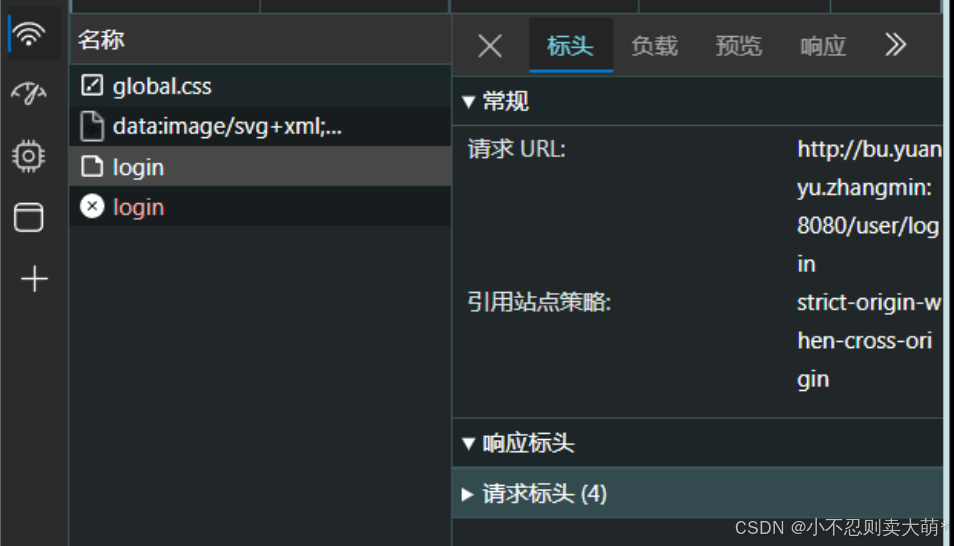Click the image file icon next to data:image
954x546 pixels.
tap(92, 126)
